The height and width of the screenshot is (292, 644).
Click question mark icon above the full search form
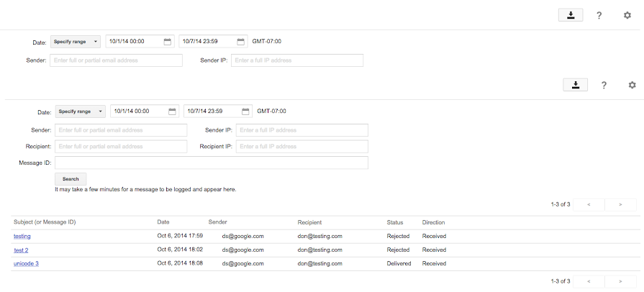tap(604, 85)
